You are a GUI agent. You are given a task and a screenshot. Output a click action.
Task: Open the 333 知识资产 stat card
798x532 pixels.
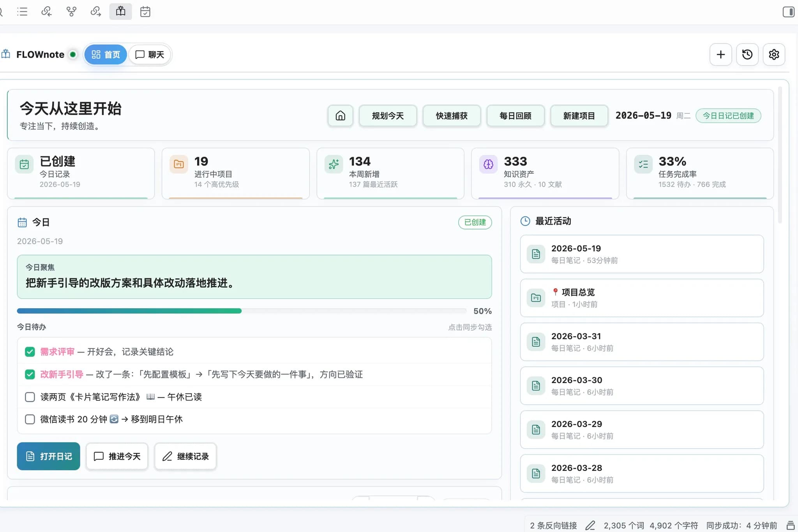[545, 173]
